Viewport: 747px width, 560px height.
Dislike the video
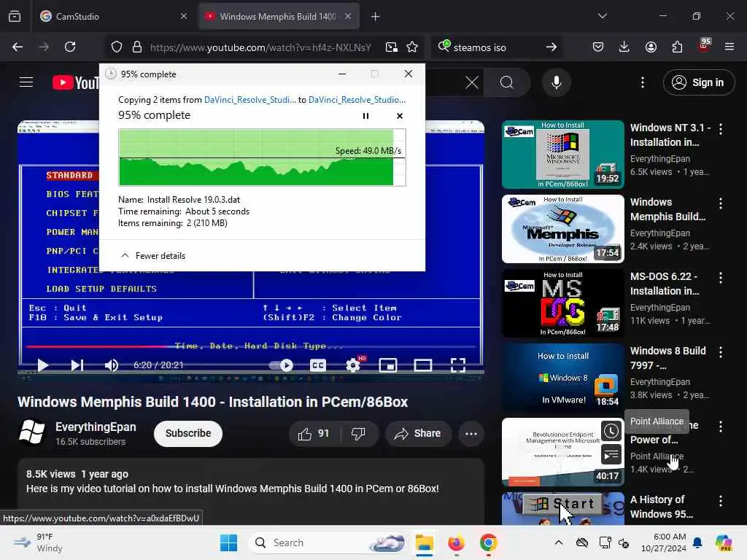click(358, 433)
